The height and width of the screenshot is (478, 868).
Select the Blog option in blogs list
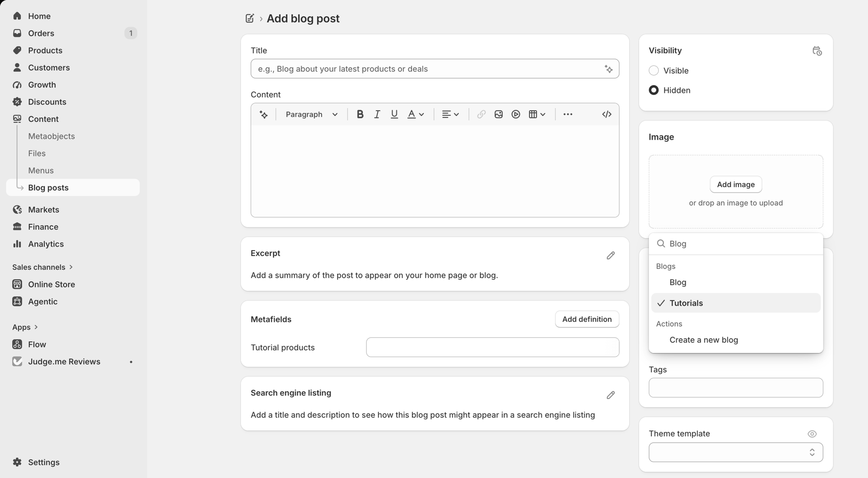(x=736, y=282)
